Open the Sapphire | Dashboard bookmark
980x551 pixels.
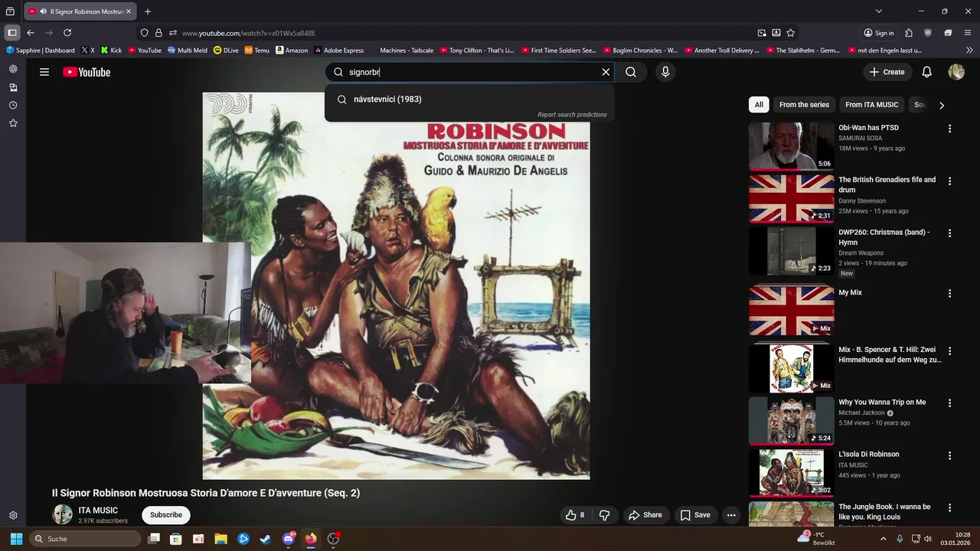tap(41, 51)
